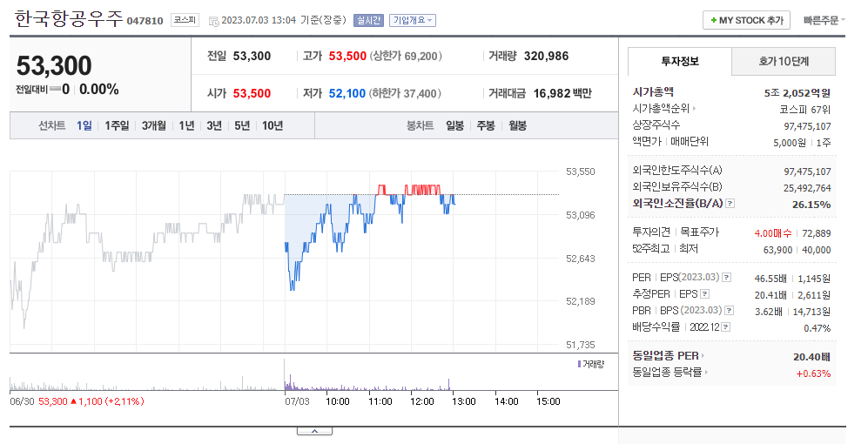The height and width of the screenshot is (444, 868).
Task: Click the 4.00매수 investment opinion
Action: tap(773, 233)
